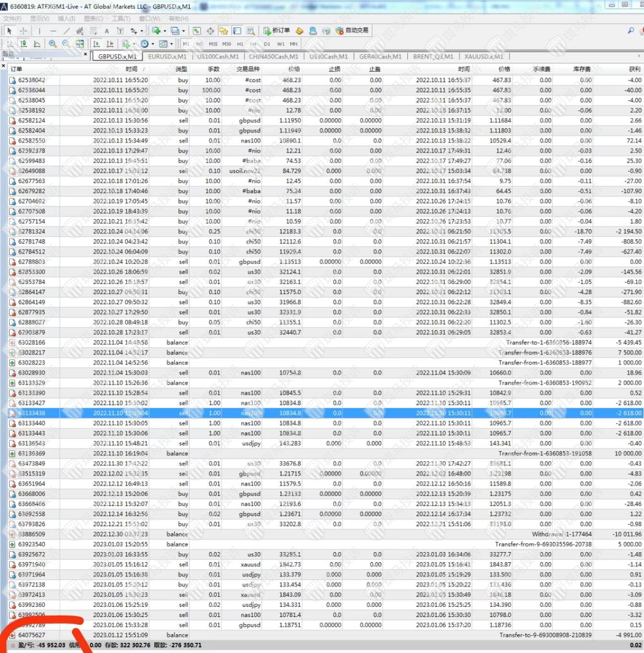Click the 新订单 new order button
644x653 pixels.
[x=276, y=31]
